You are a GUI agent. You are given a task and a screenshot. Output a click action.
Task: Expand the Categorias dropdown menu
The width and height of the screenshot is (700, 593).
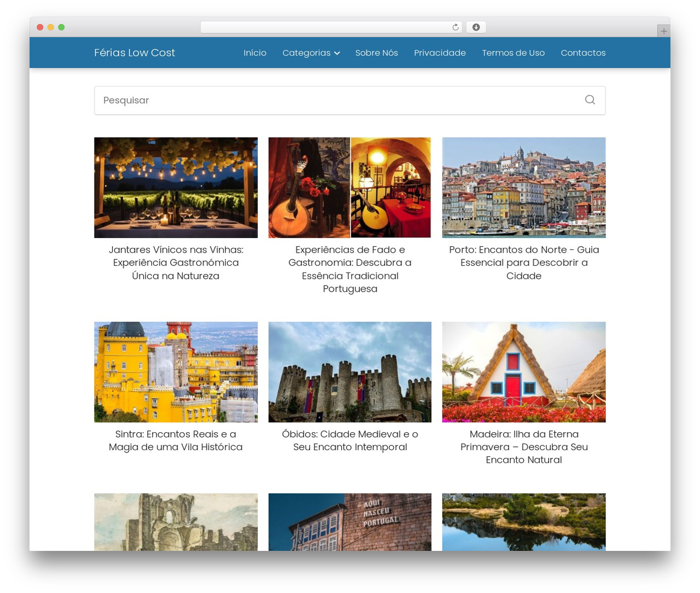click(x=311, y=53)
